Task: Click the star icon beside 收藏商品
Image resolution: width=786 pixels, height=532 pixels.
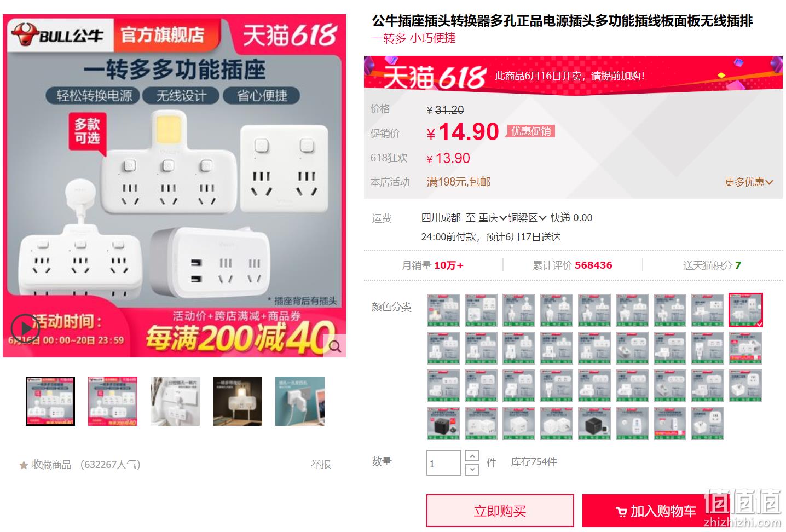Action: pos(24,465)
